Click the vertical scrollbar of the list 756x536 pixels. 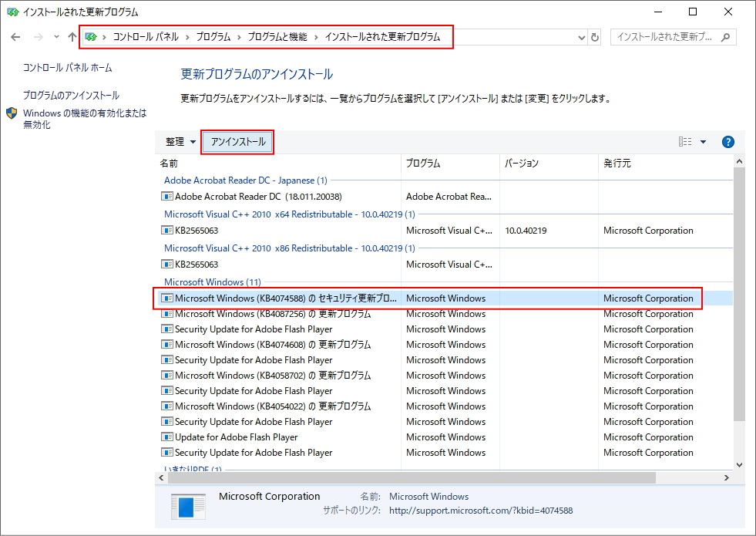(x=739, y=293)
